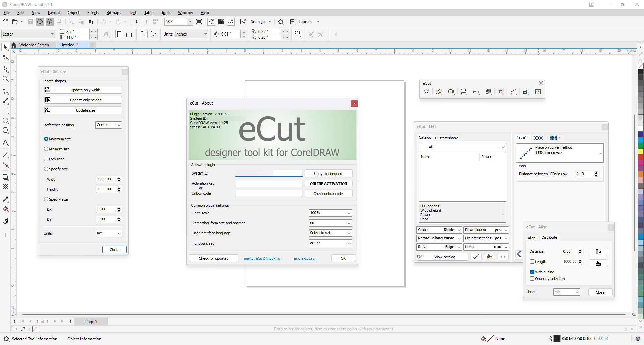This screenshot has height=345, width=644.
Task: Select the Minimum size radio button
Action: coord(46,149)
